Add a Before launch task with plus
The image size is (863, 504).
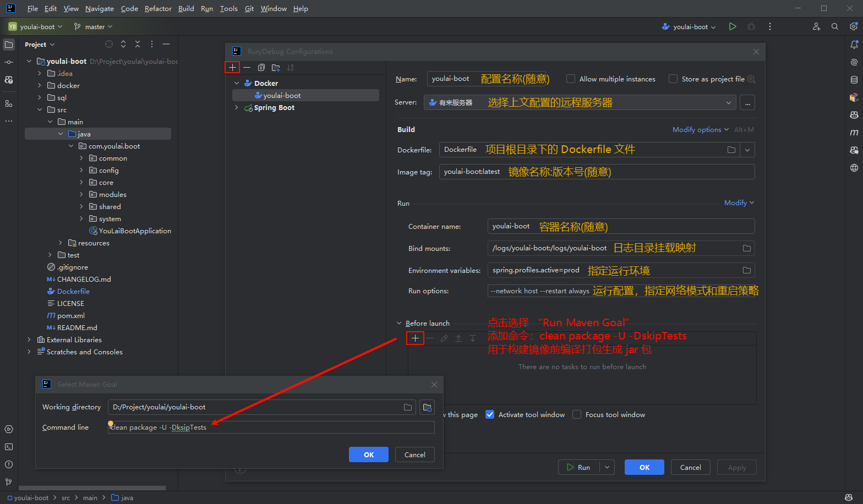pos(415,338)
